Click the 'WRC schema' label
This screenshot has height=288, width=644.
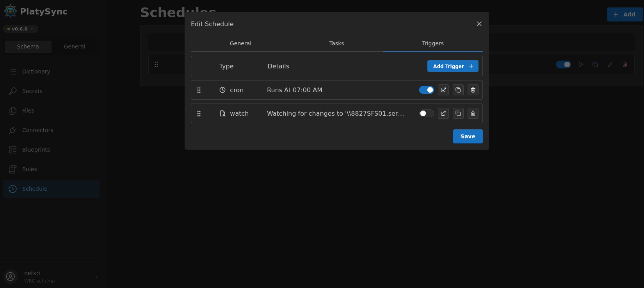(39, 281)
